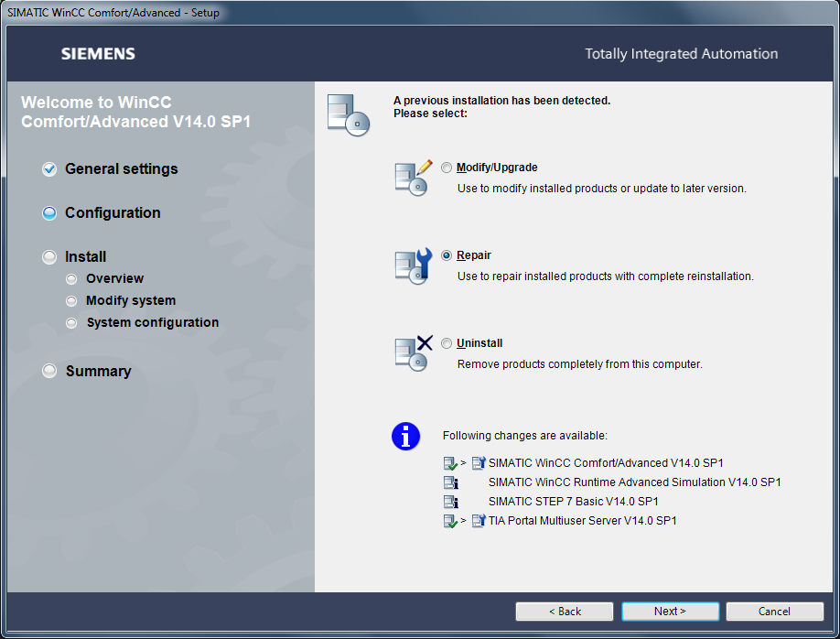
Task: Click the Uninstall X icon
Action: coord(413,353)
